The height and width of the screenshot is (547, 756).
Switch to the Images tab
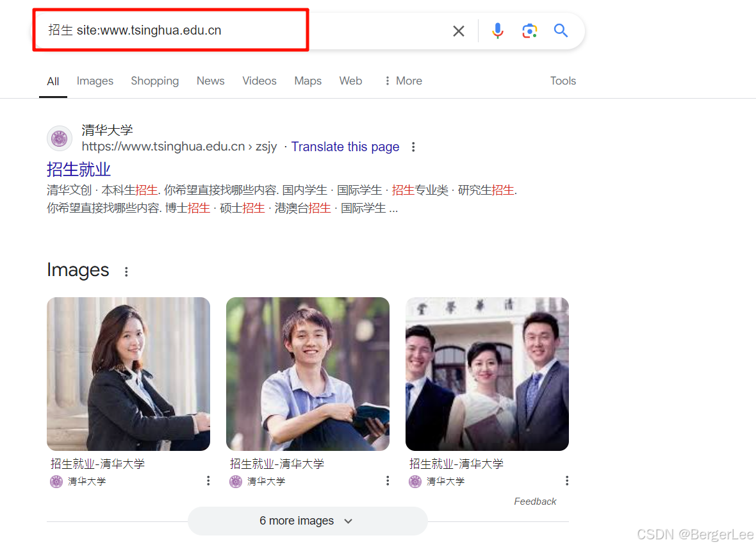(x=95, y=81)
